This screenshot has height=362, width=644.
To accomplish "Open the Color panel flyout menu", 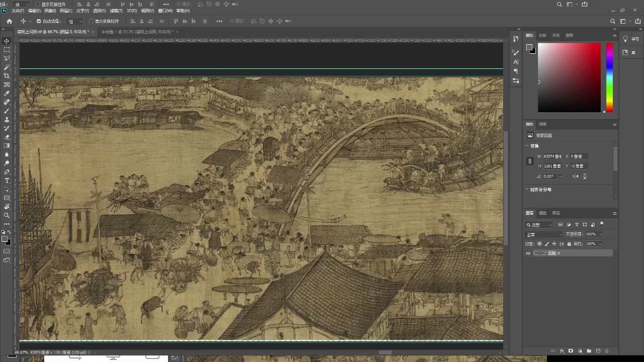I will 614,36.
